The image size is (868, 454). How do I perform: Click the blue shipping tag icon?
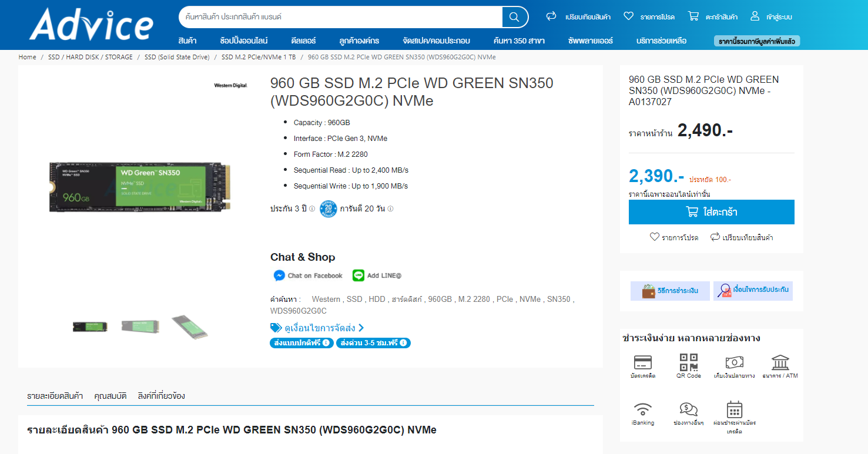pyautogui.click(x=276, y=328)
